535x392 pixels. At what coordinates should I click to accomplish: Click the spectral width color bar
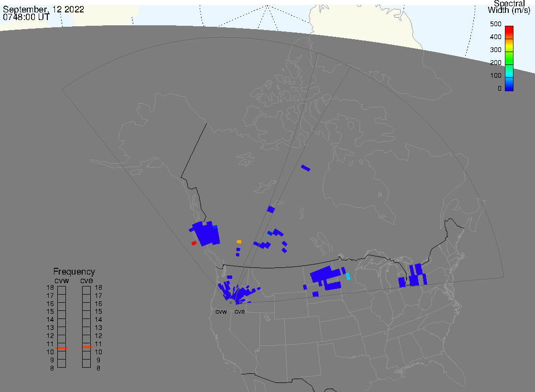509,58
